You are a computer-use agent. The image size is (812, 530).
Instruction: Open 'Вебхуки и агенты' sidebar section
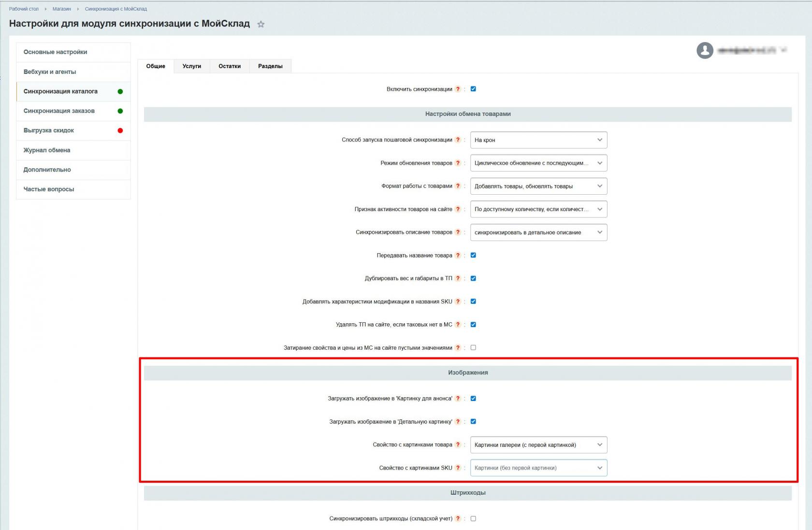coord(73,72)
